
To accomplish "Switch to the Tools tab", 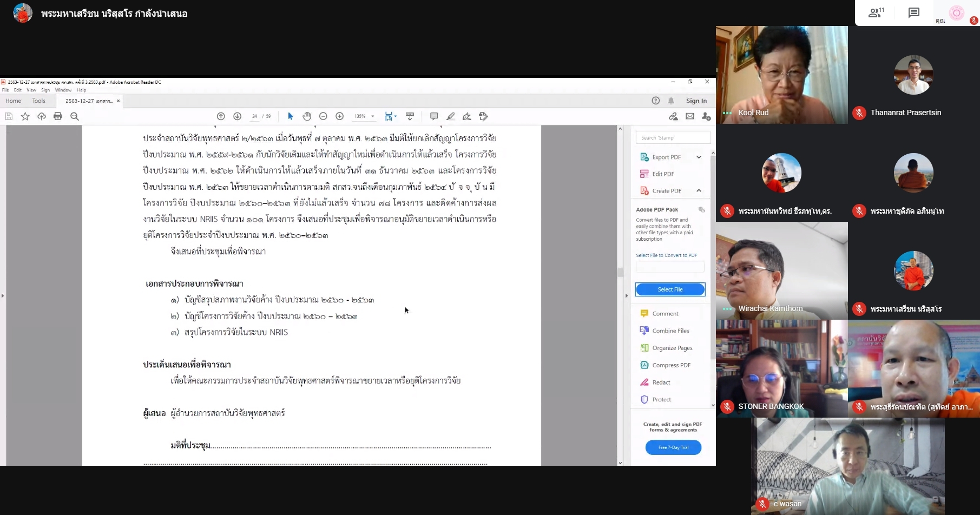I will [39, 101].
